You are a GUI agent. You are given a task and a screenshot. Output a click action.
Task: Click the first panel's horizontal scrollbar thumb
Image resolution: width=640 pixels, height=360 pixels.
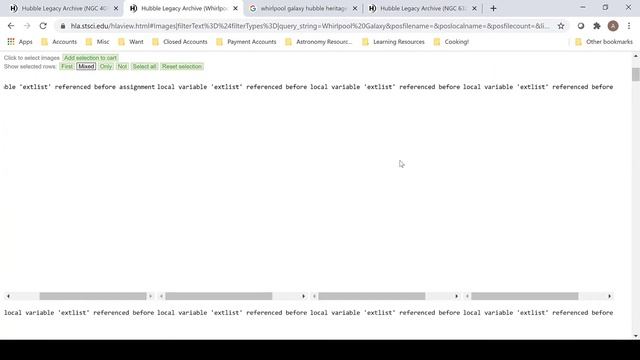[x=93, y=296]
